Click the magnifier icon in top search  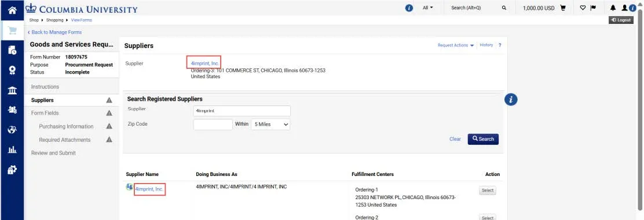504,8
